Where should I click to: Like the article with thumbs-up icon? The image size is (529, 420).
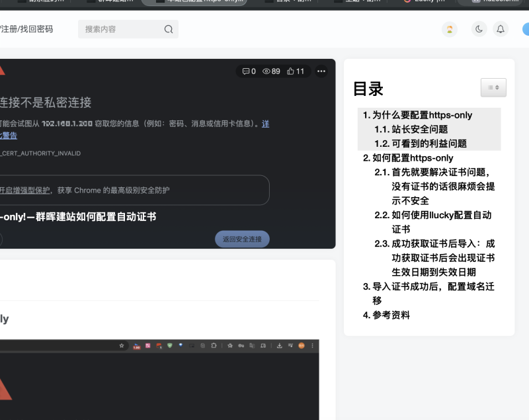coord(291,71)
